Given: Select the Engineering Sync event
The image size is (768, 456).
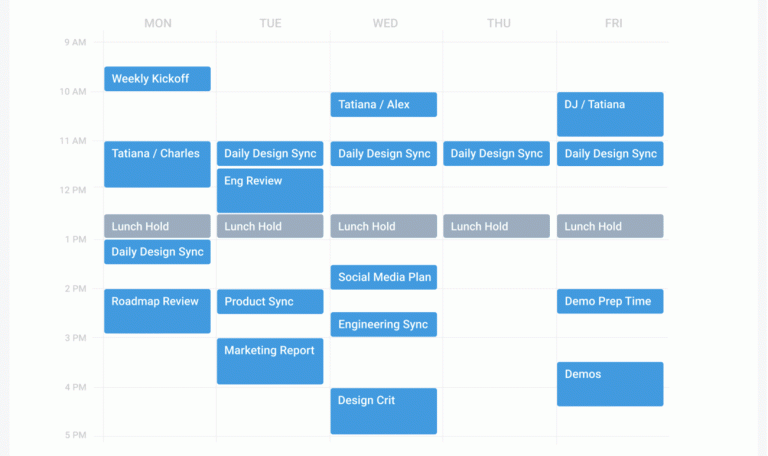Looking at the screenshot, I should pos(384,324).
